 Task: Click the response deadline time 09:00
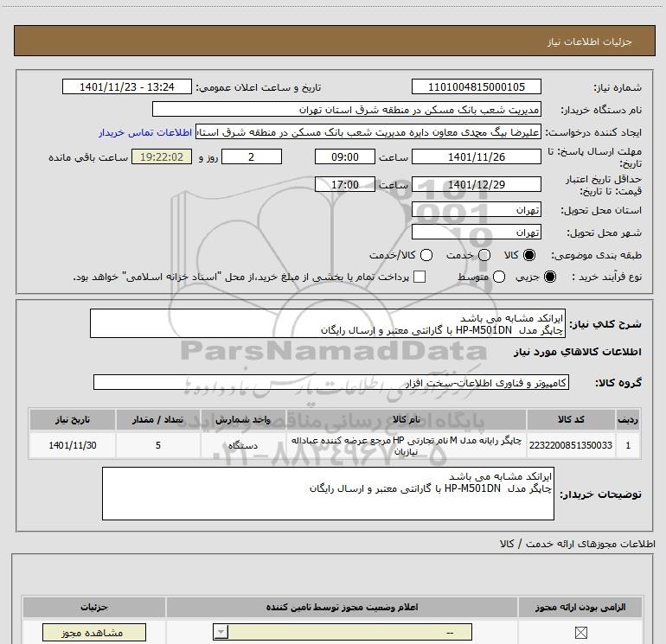click(345, 156)
